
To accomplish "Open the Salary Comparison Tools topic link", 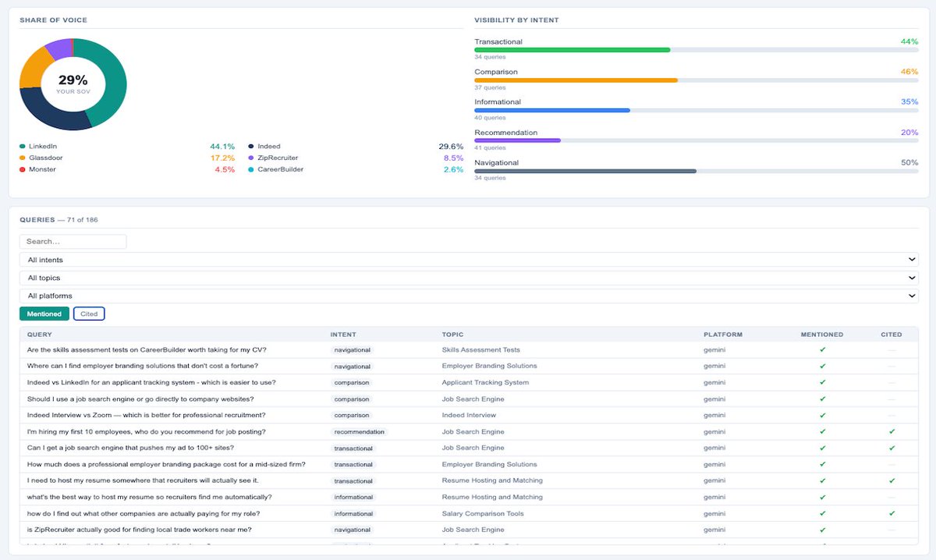I will [x=483, y=514].
